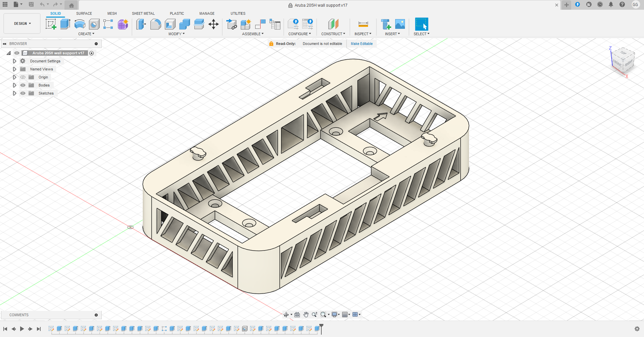Switch to the Plastic tab
The width and height of the screenshot is (644, 337).
(x=177, y=13)
